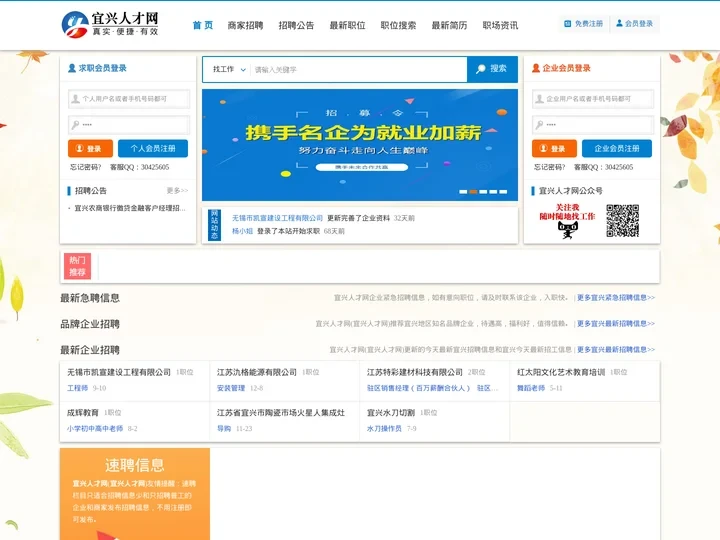The width and height of the screenshot is (720, 540).
Task: Open 红太阳文化艺术教育培训 company listing
Action: point(561,372)
